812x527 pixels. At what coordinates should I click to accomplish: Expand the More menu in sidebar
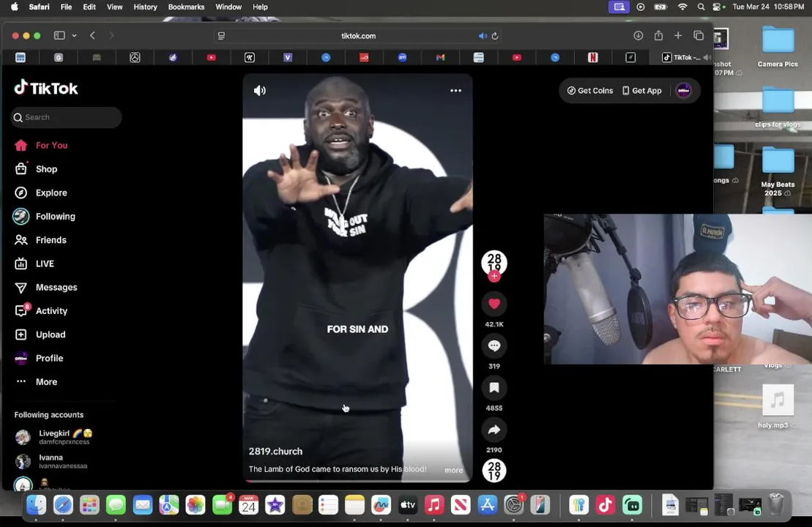click(x=36, y=381)
